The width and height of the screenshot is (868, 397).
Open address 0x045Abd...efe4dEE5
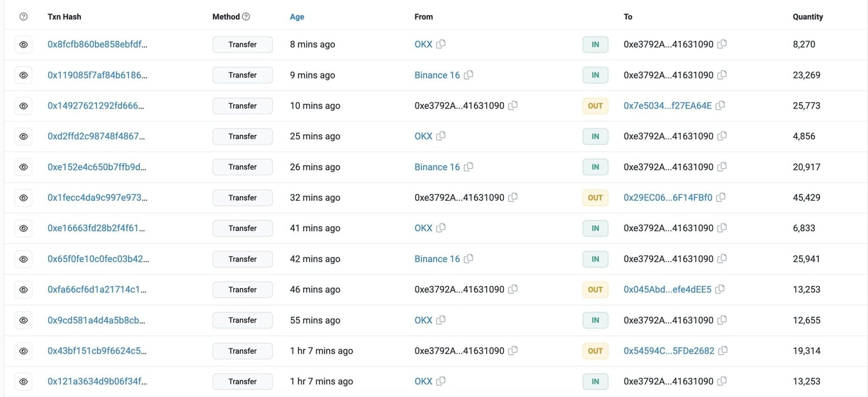667,289
